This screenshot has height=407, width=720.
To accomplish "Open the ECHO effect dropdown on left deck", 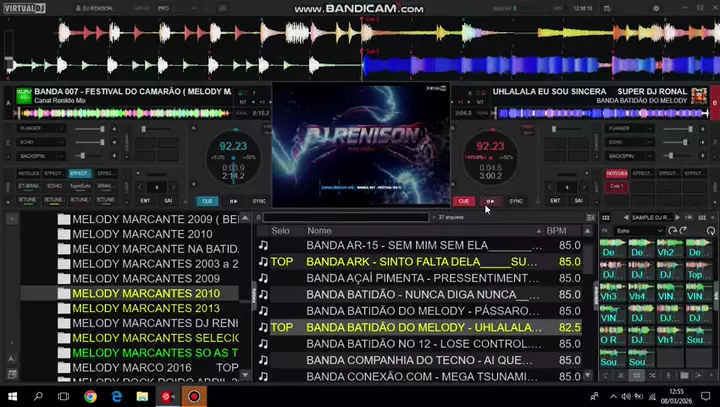I will pos(58,142).
